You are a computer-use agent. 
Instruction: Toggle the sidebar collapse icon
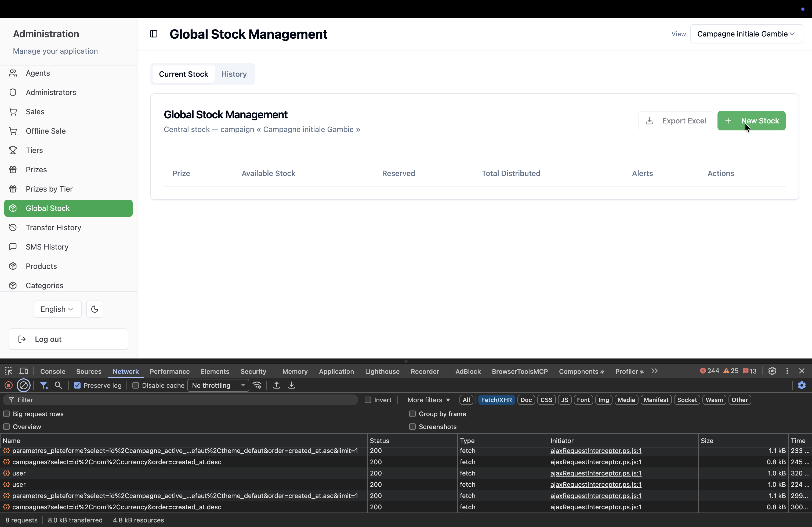154,34
